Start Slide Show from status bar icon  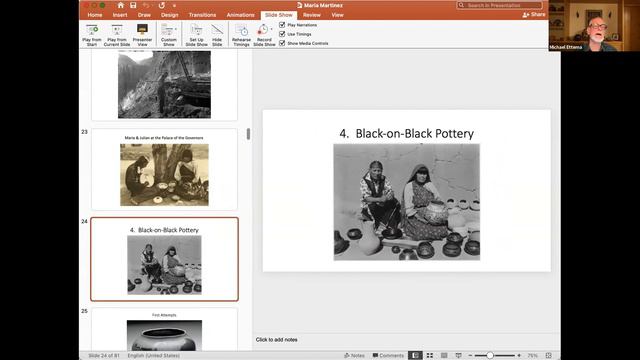[458, 356]
